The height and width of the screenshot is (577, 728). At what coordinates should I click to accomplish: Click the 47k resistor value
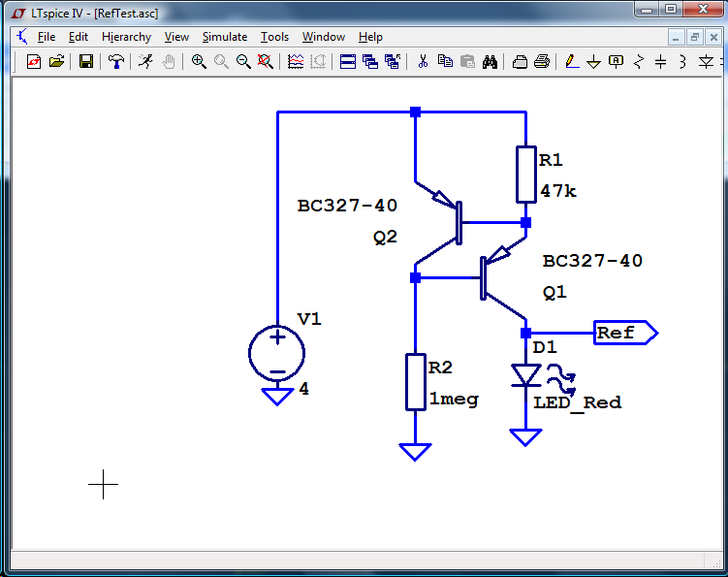pos(558,191)
